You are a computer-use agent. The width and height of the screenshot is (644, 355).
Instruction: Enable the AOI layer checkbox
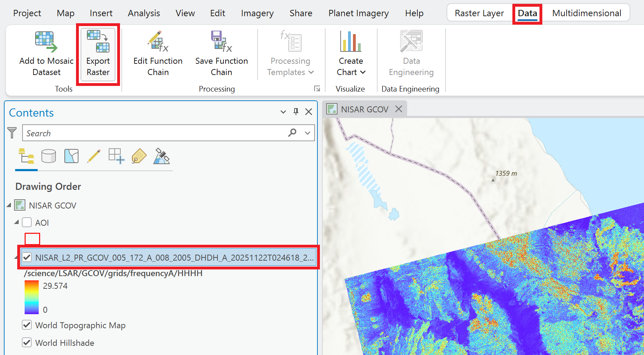[27, 222]
